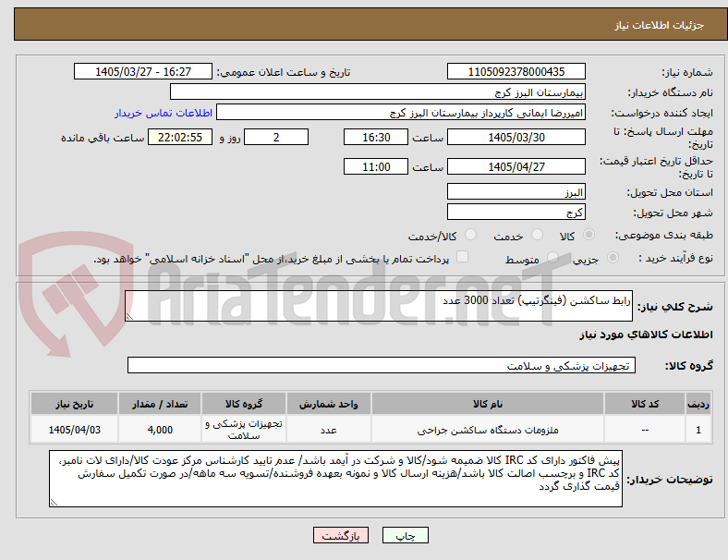
Task: Click the quantity cell 4,000
Action: coord(160,430)
